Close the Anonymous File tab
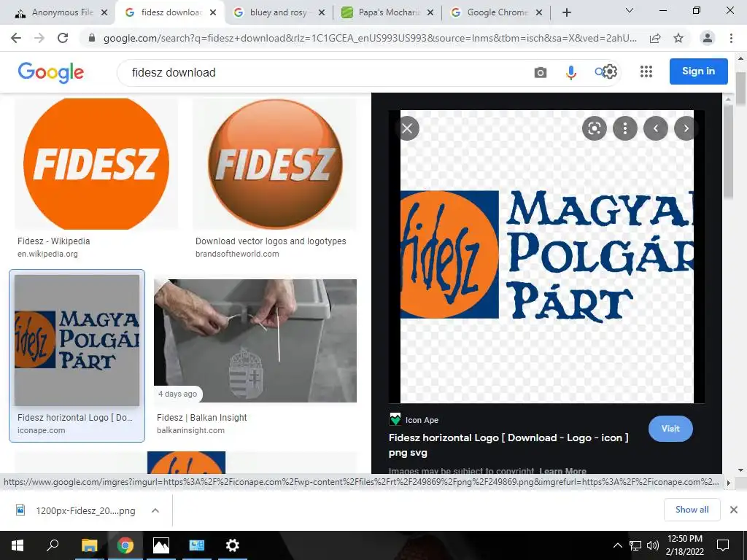Screen dimensions: 747x560 [104, 13]
